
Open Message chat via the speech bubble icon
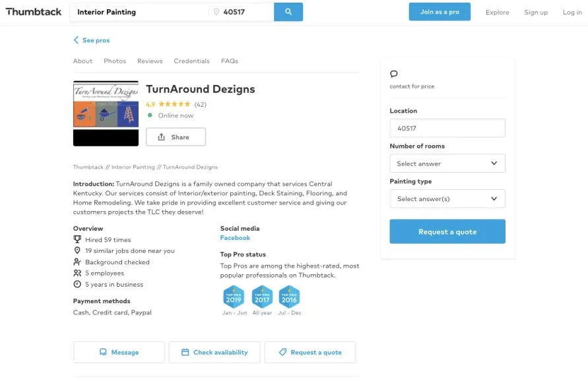point(105,351)
